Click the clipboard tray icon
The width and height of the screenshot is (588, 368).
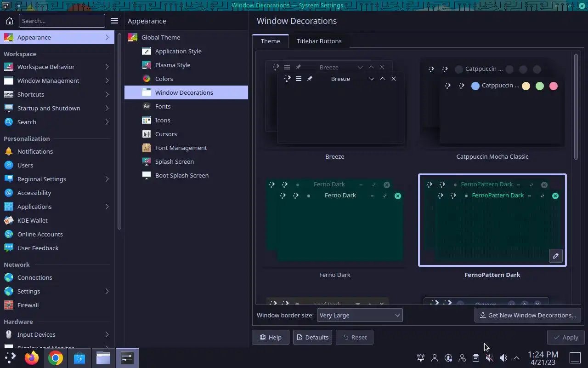(476, 358)
